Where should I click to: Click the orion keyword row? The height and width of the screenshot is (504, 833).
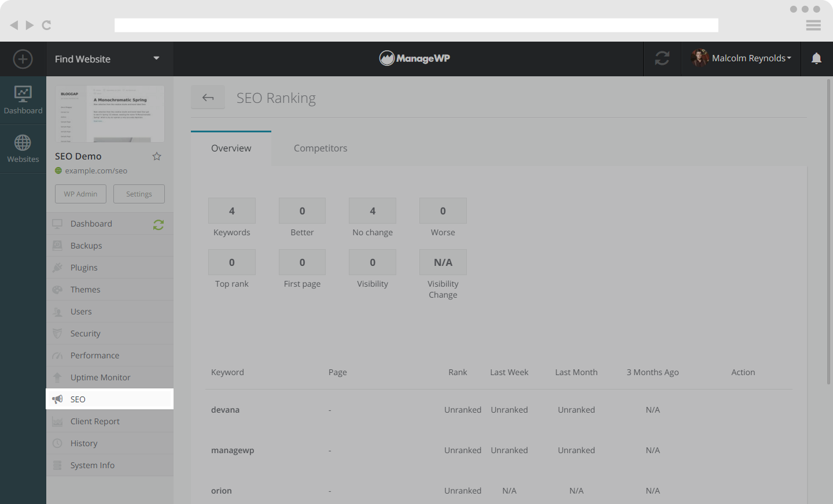pyautogui.click(x=499, y=491)
